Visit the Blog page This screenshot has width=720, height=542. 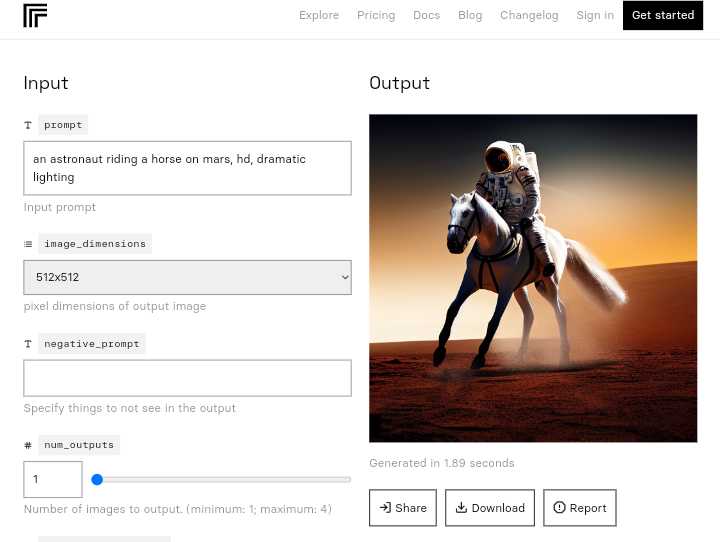470,15
